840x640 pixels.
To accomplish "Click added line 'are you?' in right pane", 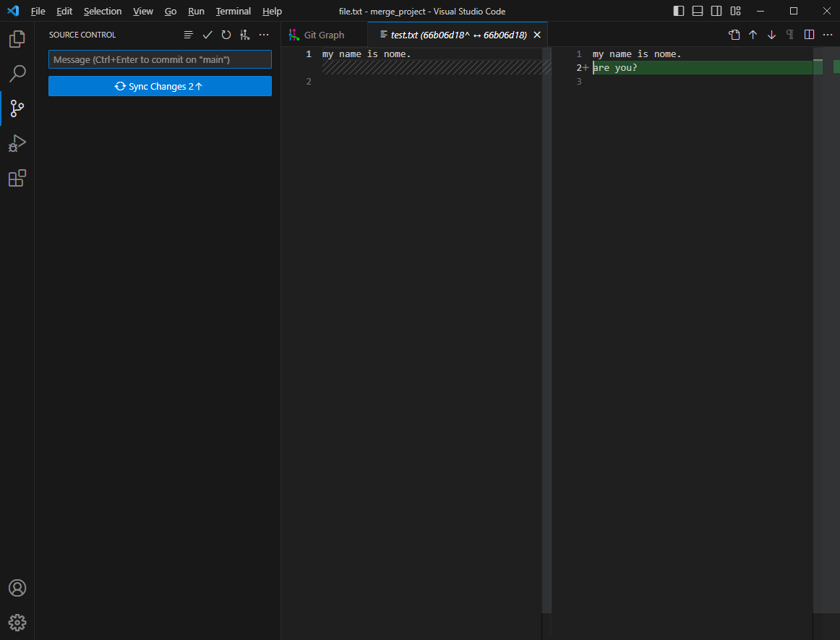I will point(615,67).
